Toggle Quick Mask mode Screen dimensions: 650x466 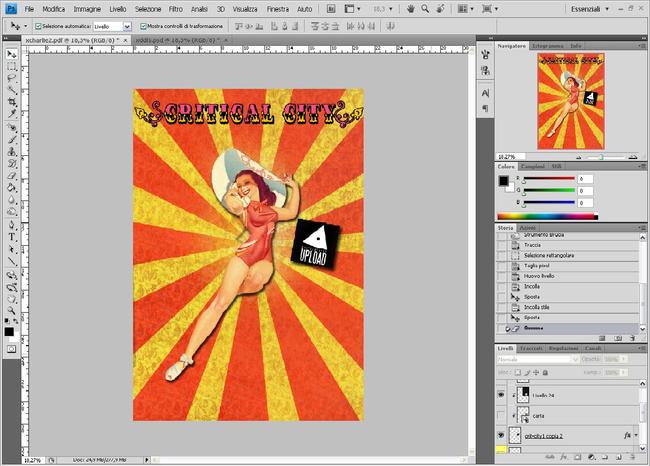tap(11, 349)
